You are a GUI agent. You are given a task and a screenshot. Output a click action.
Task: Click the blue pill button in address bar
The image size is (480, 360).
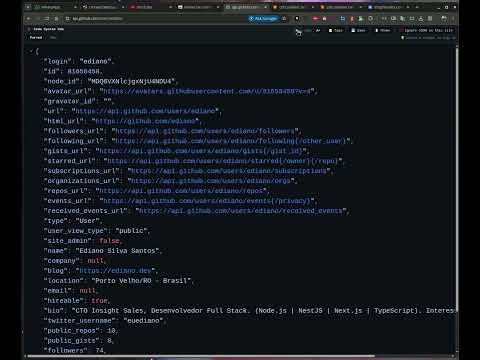tap(263, 19)
